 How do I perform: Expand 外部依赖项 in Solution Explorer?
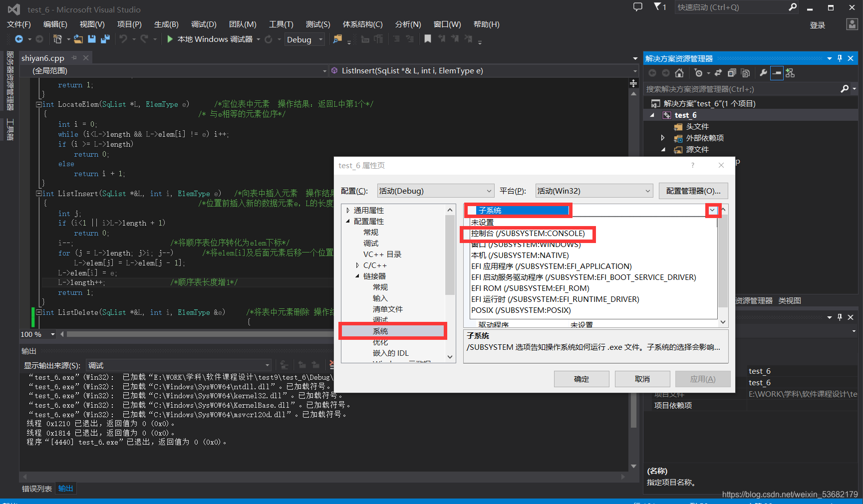pos(663,138)
